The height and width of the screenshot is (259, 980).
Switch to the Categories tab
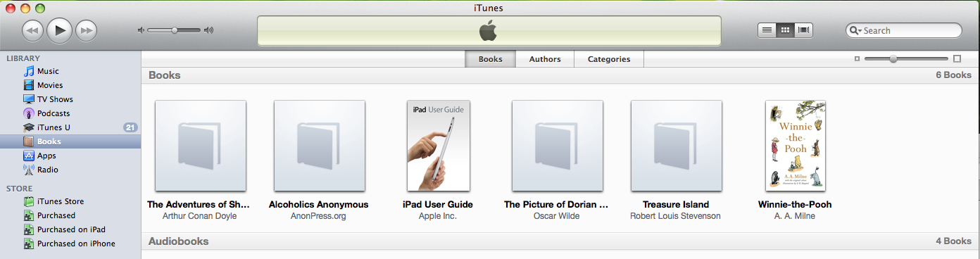(x=609, y=59)
